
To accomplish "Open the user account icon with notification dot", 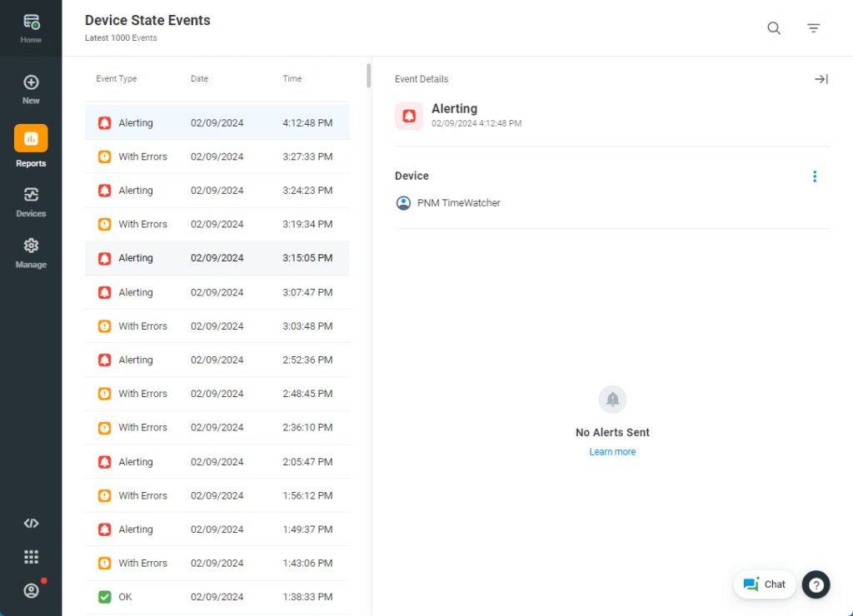I will click(31, 590).
